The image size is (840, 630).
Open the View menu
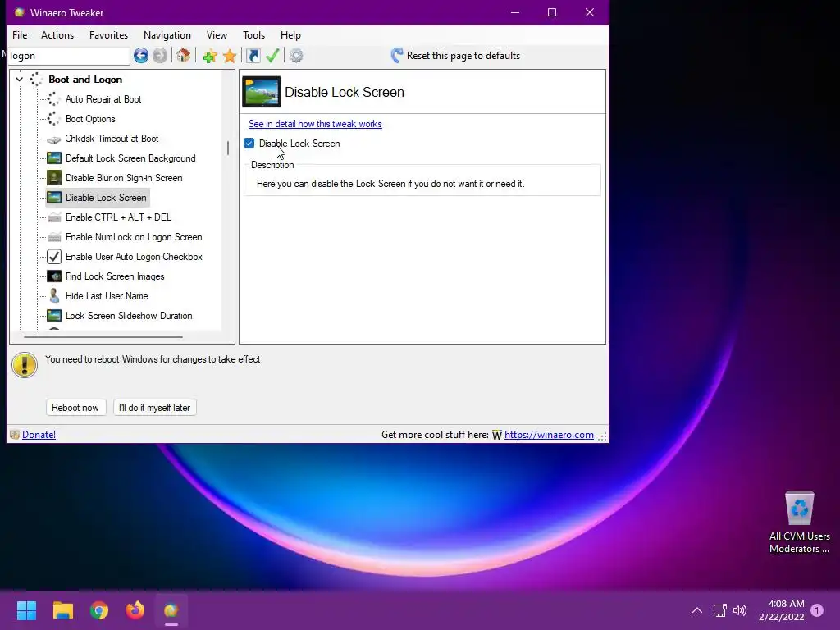(x=217, y=34)
